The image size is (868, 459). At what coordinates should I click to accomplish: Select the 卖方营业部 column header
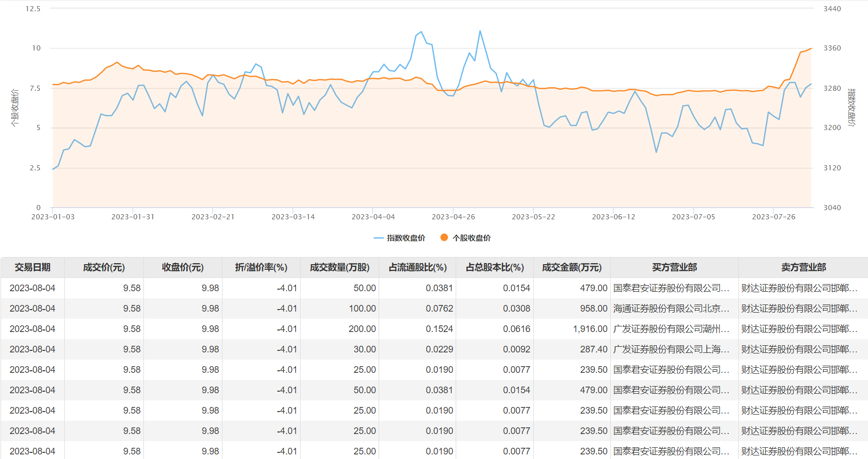point(803,267)
